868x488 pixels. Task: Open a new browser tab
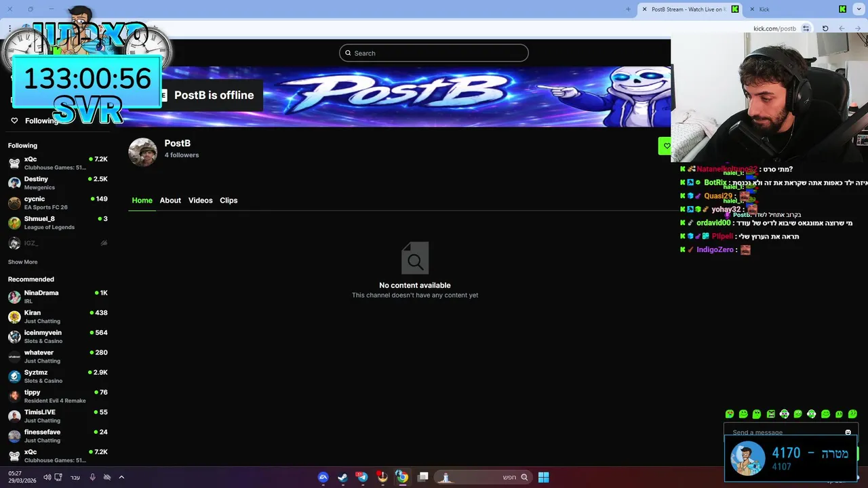point(628,9)
